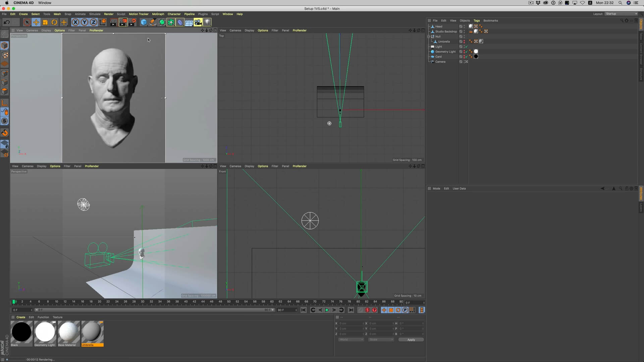The width and height of the screenshot is (644, 362).
Task: Toggle Umbrella visibility dots in Object Manager
Action: [x=464, y=42]
